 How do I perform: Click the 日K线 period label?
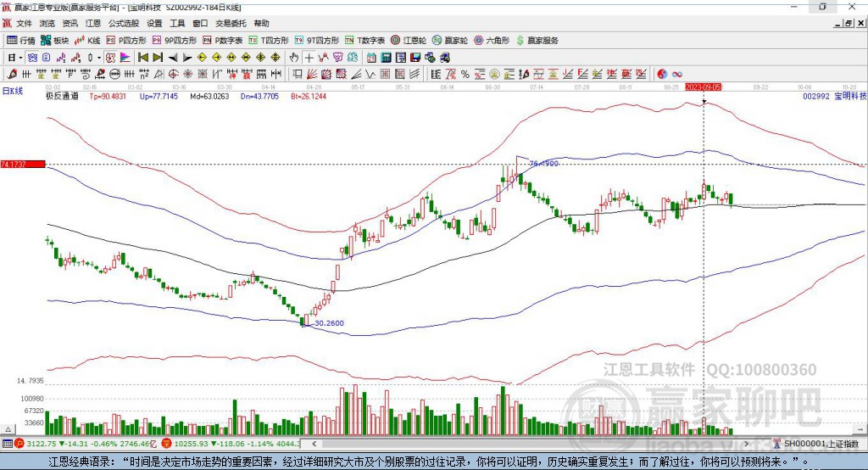coord(13,91)
